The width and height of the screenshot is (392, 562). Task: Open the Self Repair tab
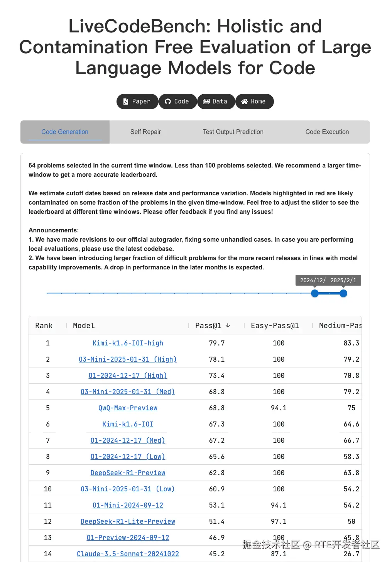[x=145, y=132]
